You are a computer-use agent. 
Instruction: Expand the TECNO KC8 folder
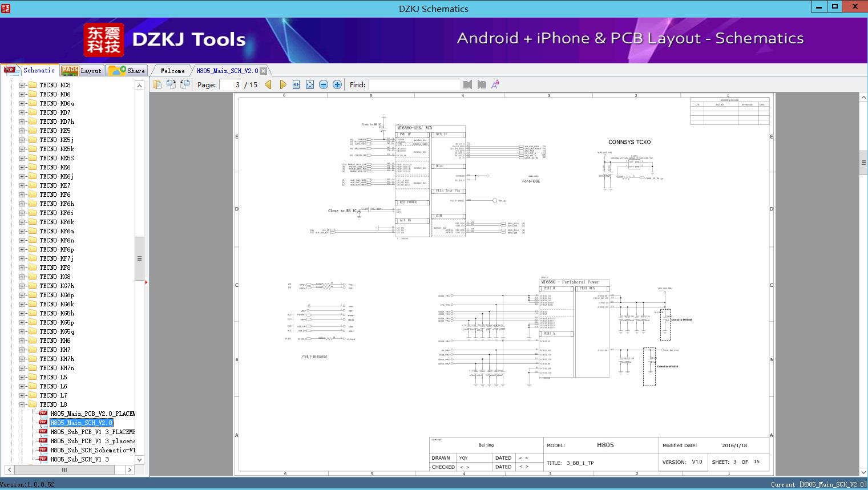(x=22, y=85)
